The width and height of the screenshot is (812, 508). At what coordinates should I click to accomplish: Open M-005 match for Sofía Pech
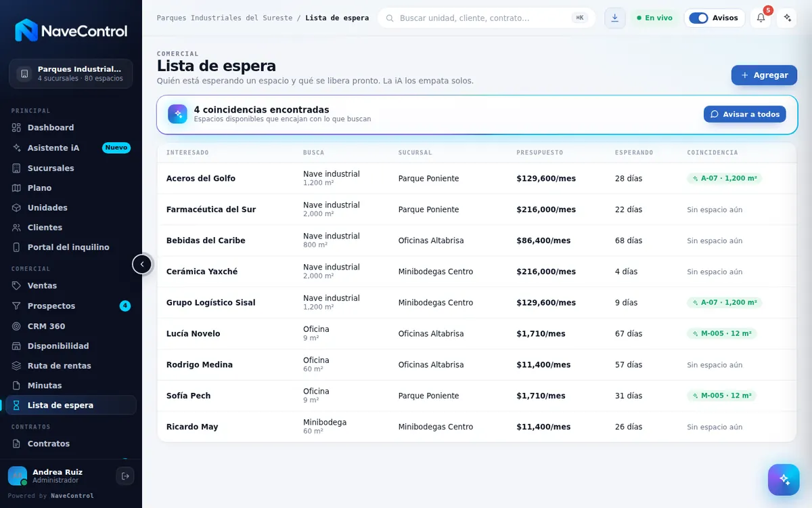tap(721, 396)
